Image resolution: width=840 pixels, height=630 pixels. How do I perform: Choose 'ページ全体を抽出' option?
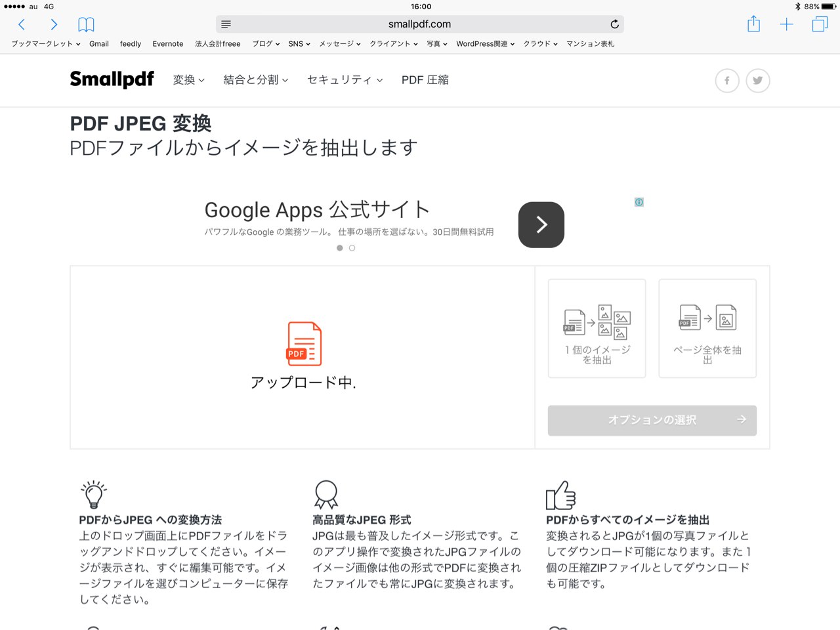click(x=707, y=329)
